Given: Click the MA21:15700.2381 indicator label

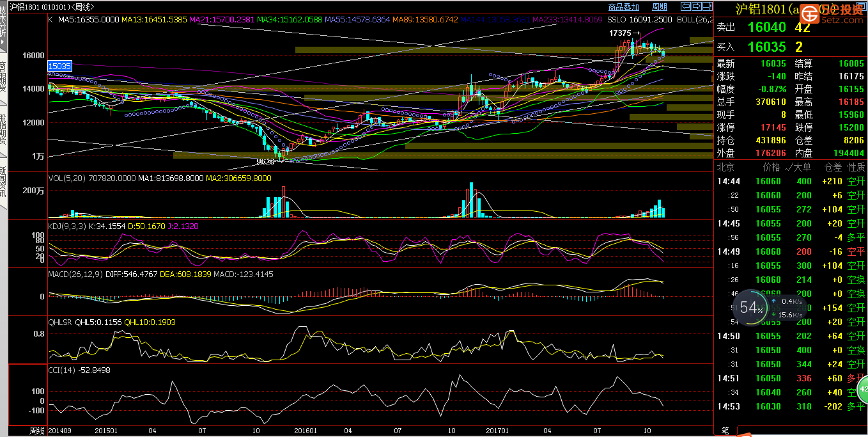Looking at the screenshot, I should point(223,19).
